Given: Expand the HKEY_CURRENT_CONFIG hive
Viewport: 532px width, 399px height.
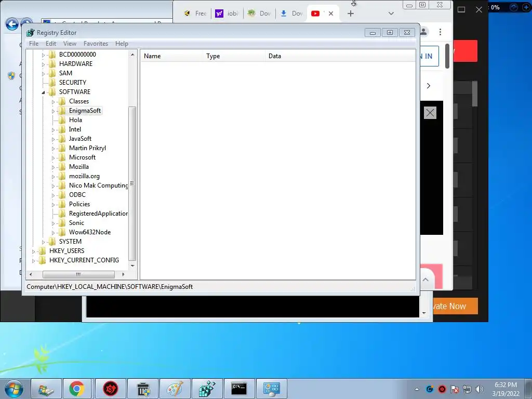Looking at the screenshot, I should click(x=33, y=261).
